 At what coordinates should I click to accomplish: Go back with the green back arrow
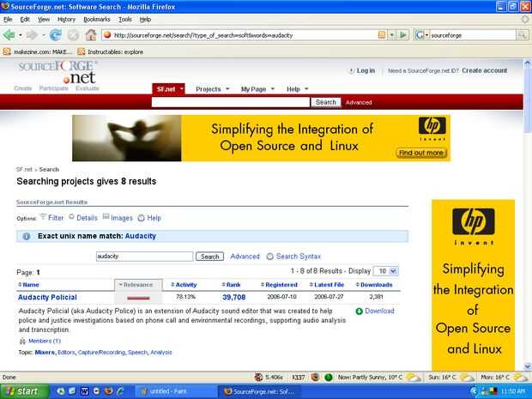[x=9, y=34]
